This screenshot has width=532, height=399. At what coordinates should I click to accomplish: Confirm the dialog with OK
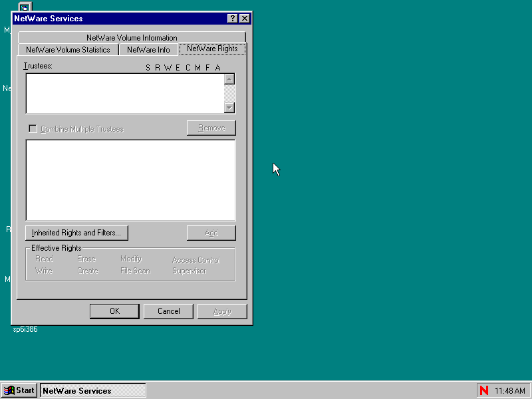click(x=114, y=311)
